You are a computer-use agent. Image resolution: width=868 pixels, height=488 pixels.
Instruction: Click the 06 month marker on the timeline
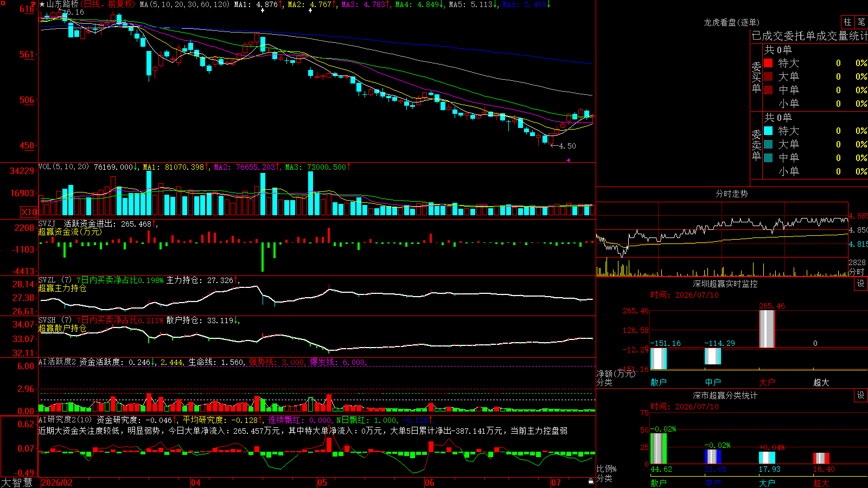(x=430, y=483)
